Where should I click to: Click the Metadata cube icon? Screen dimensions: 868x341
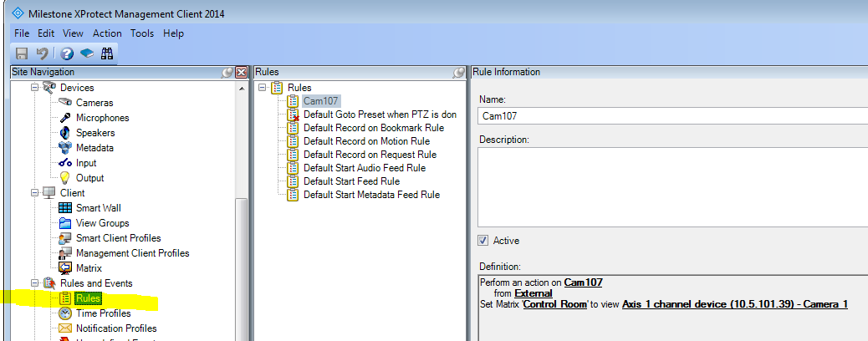65,148
